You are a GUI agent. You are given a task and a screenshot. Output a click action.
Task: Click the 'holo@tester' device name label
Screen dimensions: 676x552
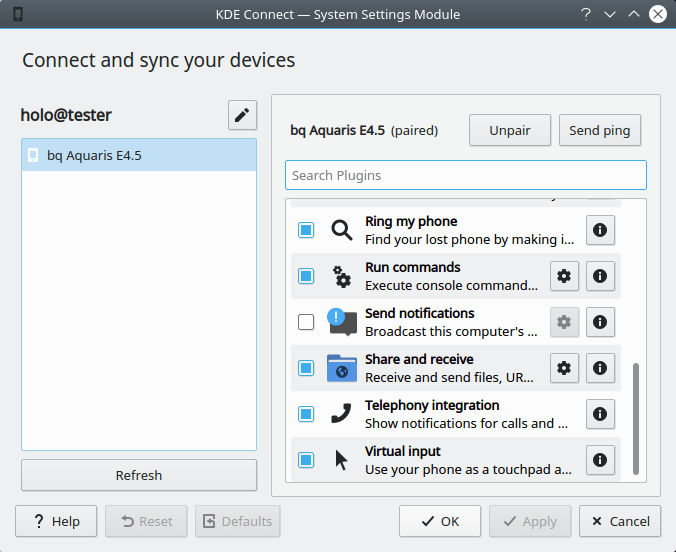pos(66,115)
